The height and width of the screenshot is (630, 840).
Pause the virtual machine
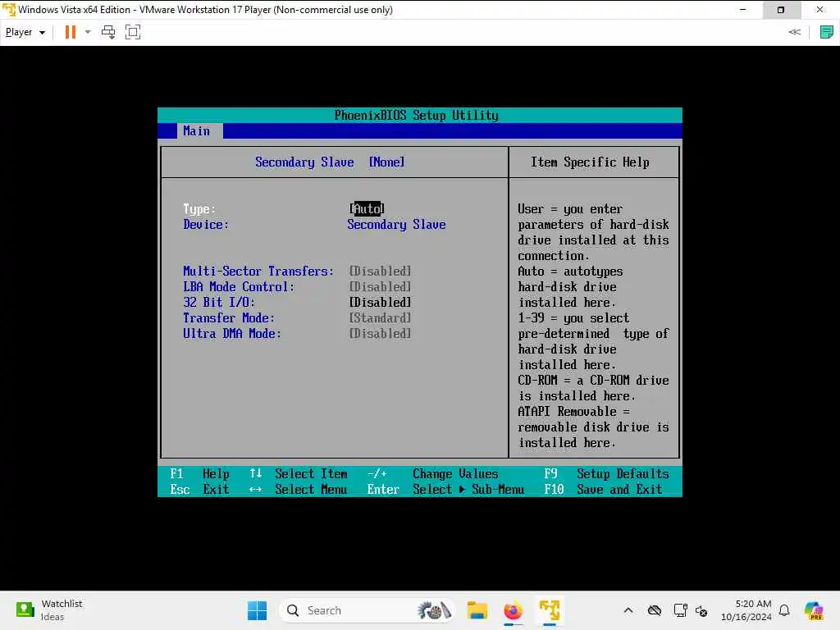click(x=71, y=32)
